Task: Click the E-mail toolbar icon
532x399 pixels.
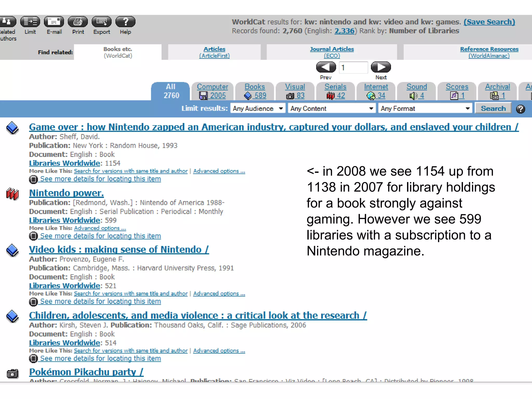Action: point(54,22)
